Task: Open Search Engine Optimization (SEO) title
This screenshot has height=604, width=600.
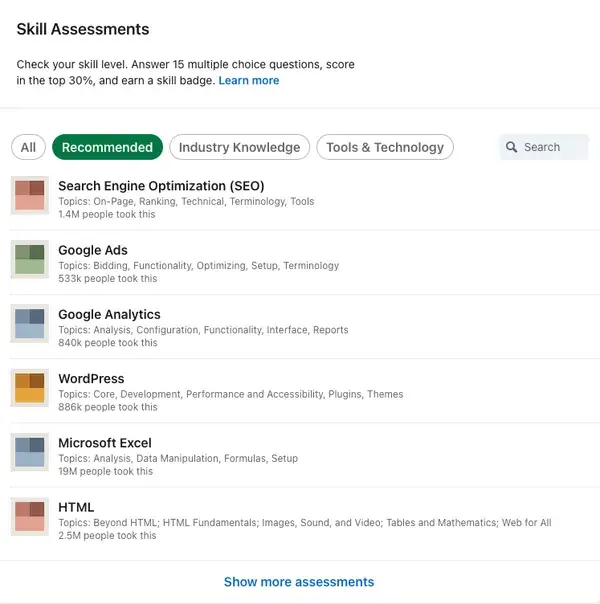Action: click(161, 186)
